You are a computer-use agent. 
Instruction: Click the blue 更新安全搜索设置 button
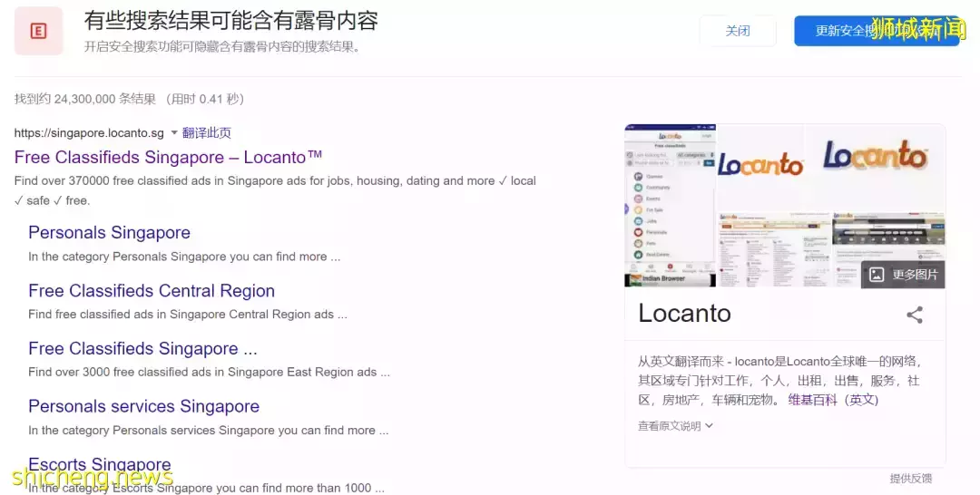[x=877, y=31]
